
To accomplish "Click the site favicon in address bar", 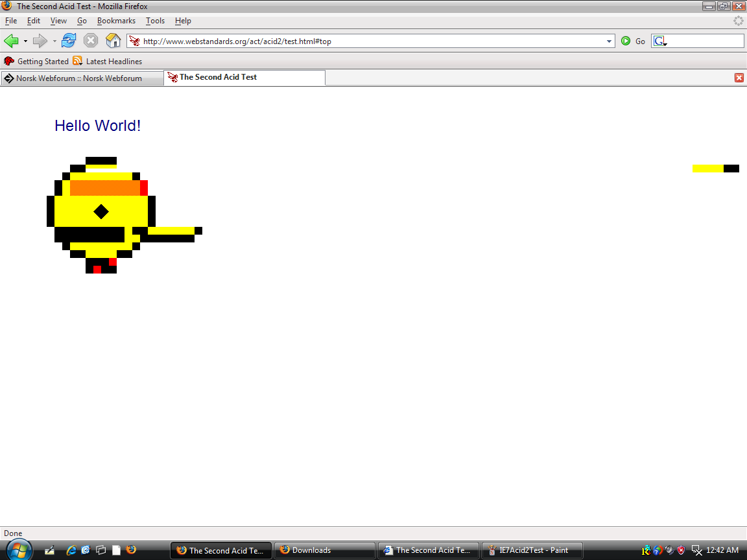I will click(135, 41).
